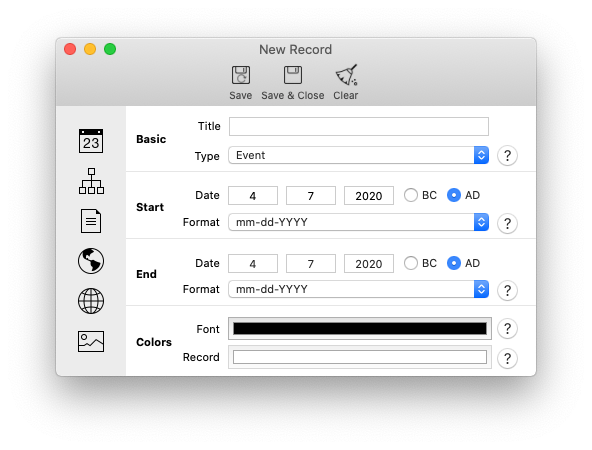
Task: Open the wireframe globe web section
Action: [x=91, y=301]
